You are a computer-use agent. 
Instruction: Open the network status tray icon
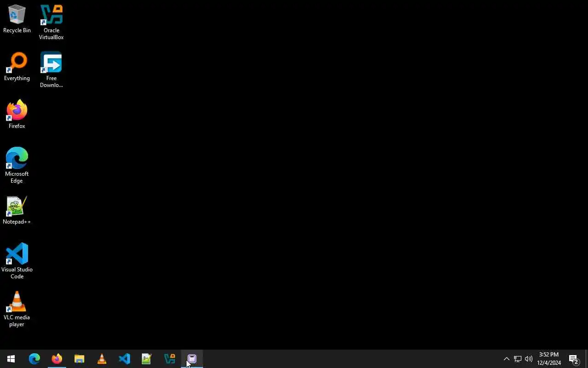pos(518,359)
